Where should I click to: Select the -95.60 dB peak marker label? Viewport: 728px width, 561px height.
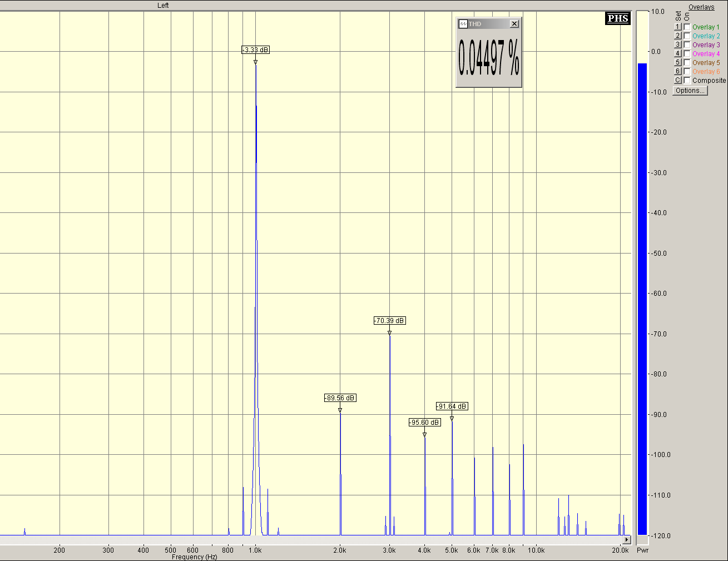(x=424, y=423)
